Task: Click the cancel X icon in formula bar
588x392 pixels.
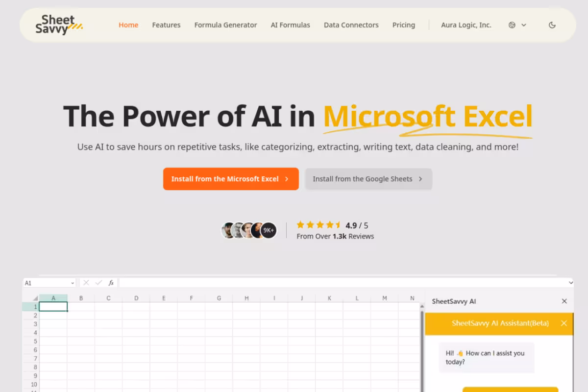Action: pyautogui.click(x=86, y=283)
